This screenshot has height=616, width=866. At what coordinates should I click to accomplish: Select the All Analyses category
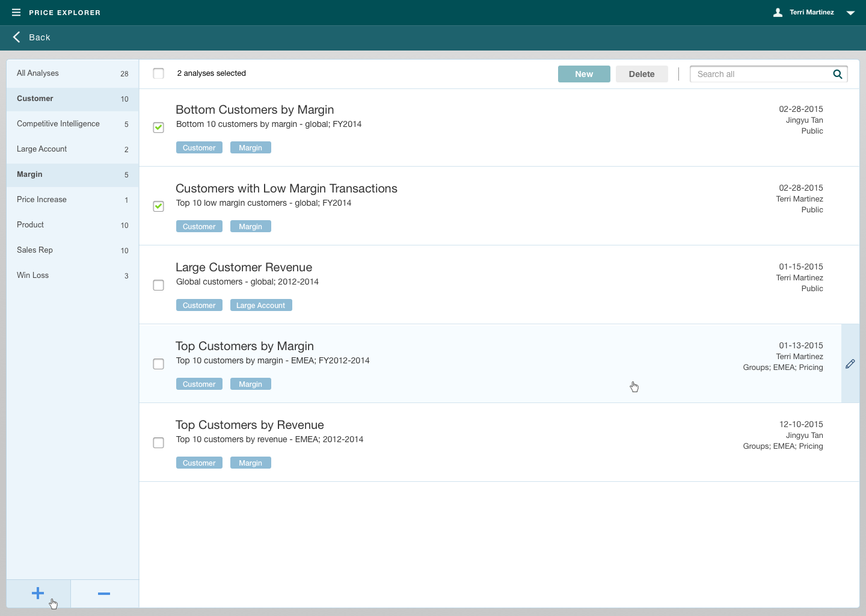[38, 73]
